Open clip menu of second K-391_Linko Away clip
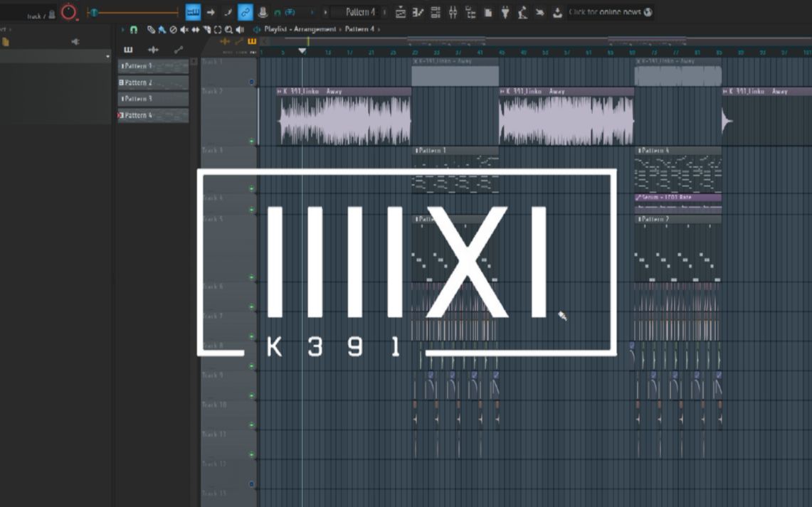The image size is (812, 507). 502,92
